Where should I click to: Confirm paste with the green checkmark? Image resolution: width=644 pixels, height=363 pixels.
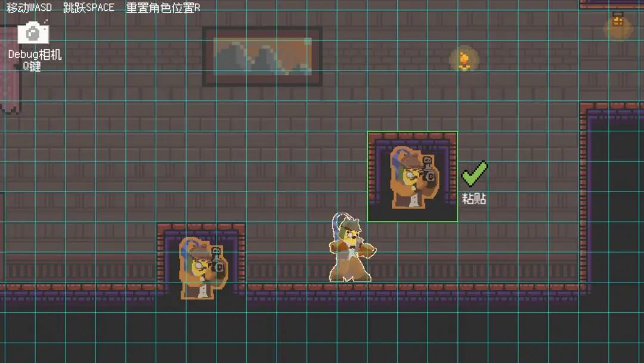(475, 173)
